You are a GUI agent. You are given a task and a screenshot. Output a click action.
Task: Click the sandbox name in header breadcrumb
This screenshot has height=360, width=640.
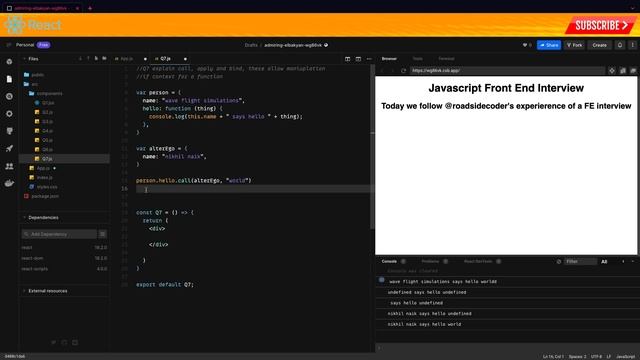click(293, 45)
